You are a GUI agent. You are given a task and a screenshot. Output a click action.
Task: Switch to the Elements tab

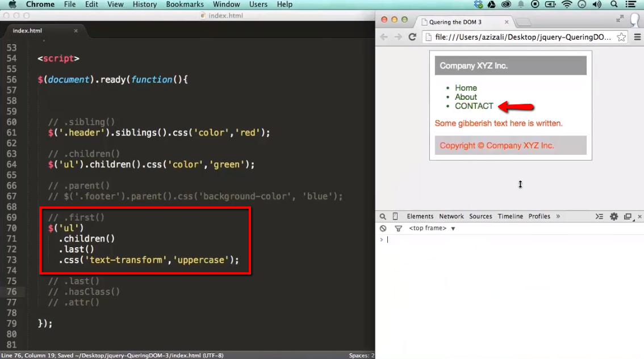[420, 216]
